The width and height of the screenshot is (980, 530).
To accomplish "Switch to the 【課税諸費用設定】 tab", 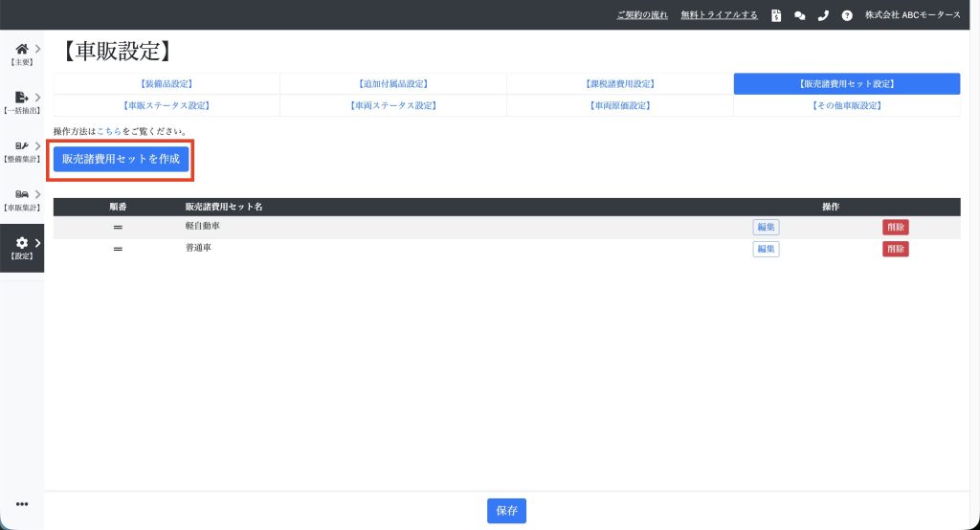I will pyautogui.click(x=619, y=84).
